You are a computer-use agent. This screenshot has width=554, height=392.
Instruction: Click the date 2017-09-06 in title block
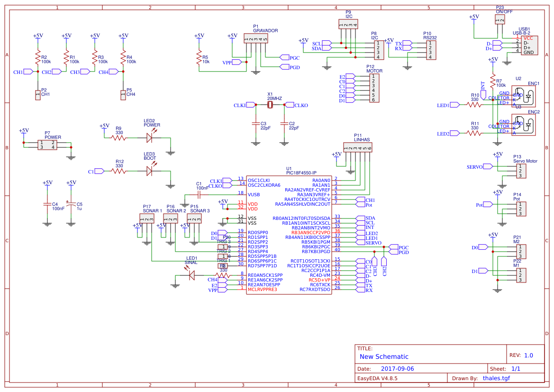click(399, 368)
